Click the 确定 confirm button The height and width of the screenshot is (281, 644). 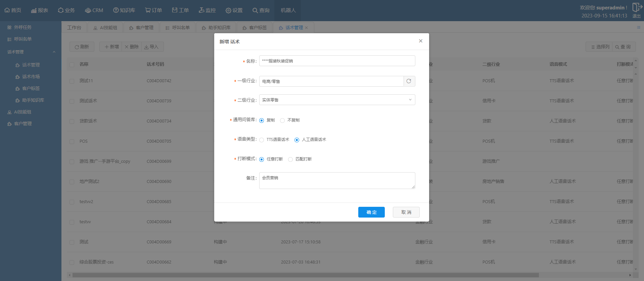(x=371, y=212)
